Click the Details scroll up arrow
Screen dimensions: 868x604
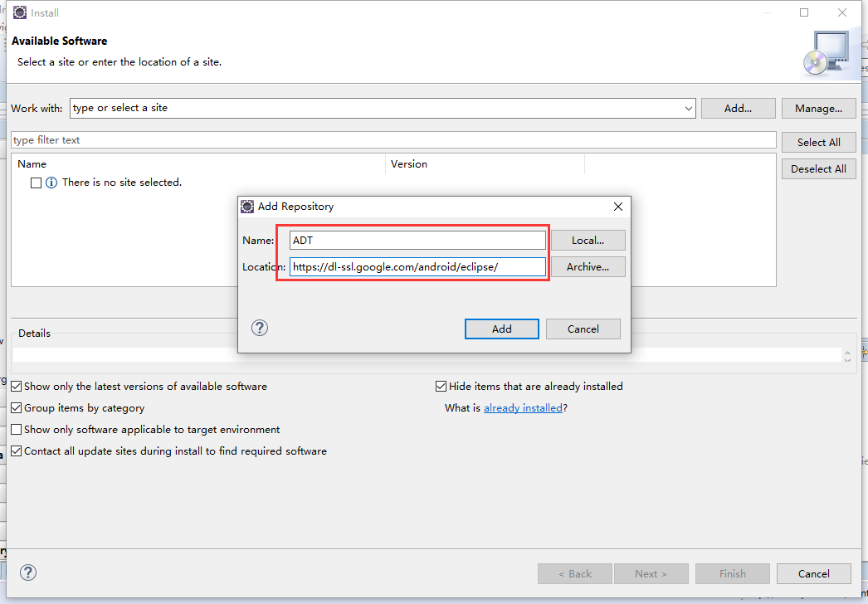pyautogui.click(x=847, y=350)
